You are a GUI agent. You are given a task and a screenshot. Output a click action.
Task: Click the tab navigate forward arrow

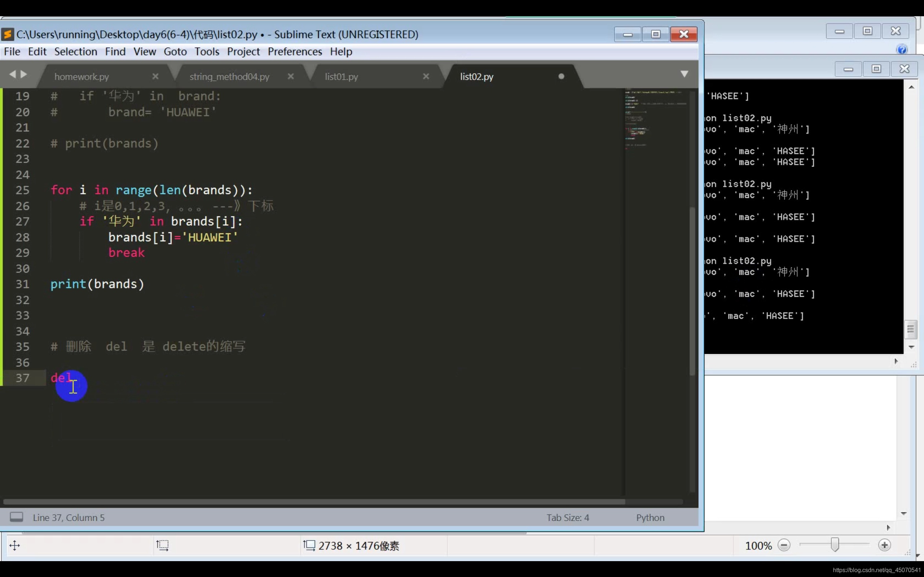24,74
